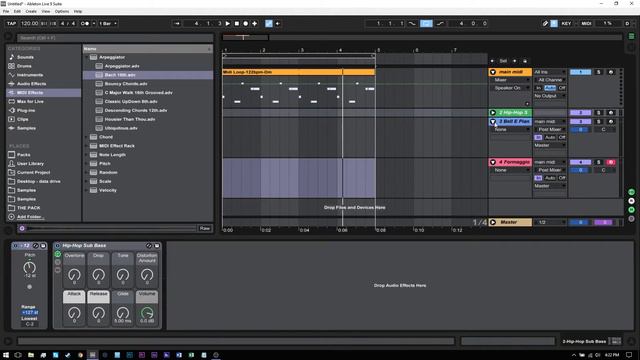This screenshot has height=360, width=640.
Task: Toggle the MIDI map mode button
Action: (587, 24)
